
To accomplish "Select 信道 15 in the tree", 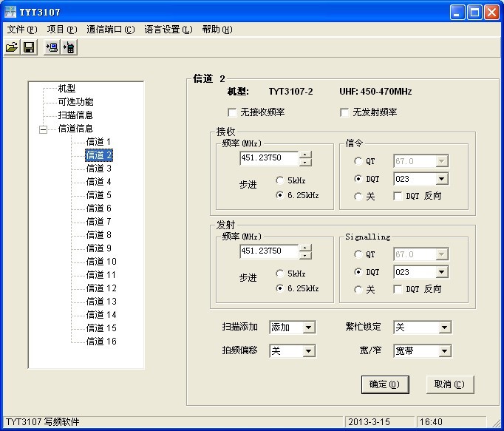I will (101, 328).
